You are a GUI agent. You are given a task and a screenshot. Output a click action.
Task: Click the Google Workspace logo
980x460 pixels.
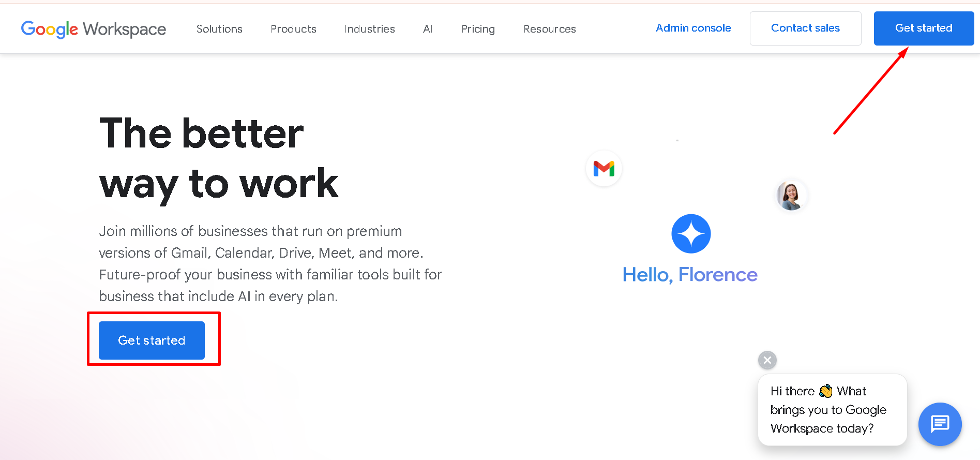pyautogui.click(x=94, y=29)
